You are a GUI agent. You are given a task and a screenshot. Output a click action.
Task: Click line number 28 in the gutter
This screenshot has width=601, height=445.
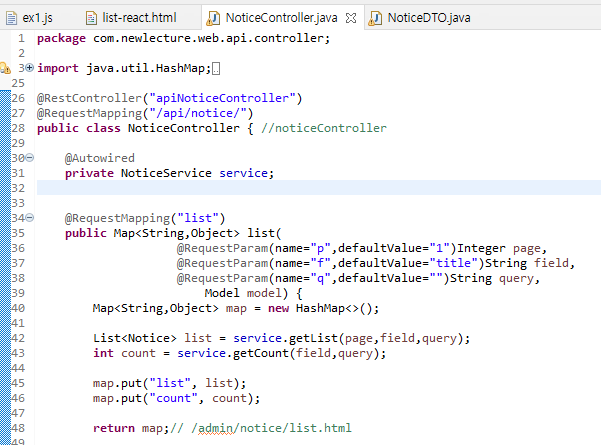click(x=18, y=128)
